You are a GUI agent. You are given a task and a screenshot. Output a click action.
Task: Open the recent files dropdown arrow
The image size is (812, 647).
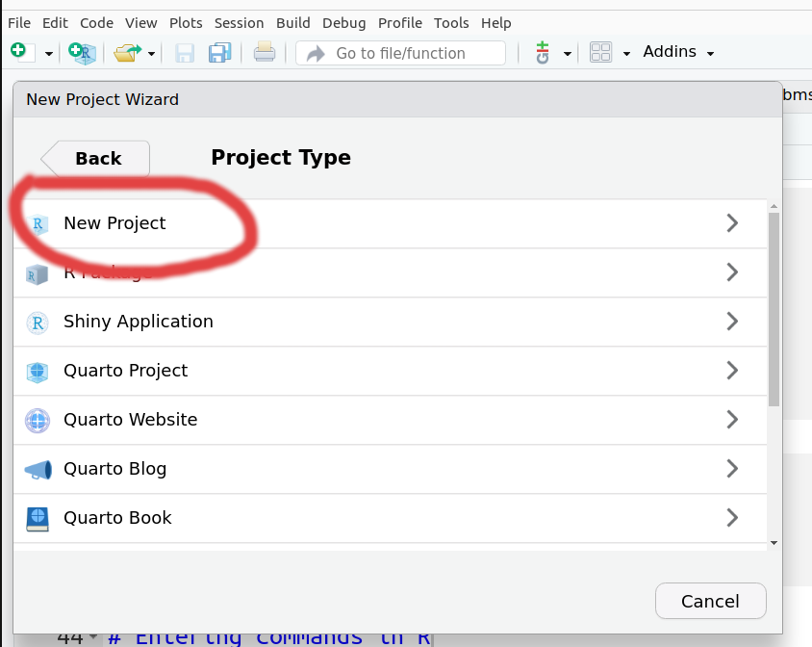(x=151, y=54)
